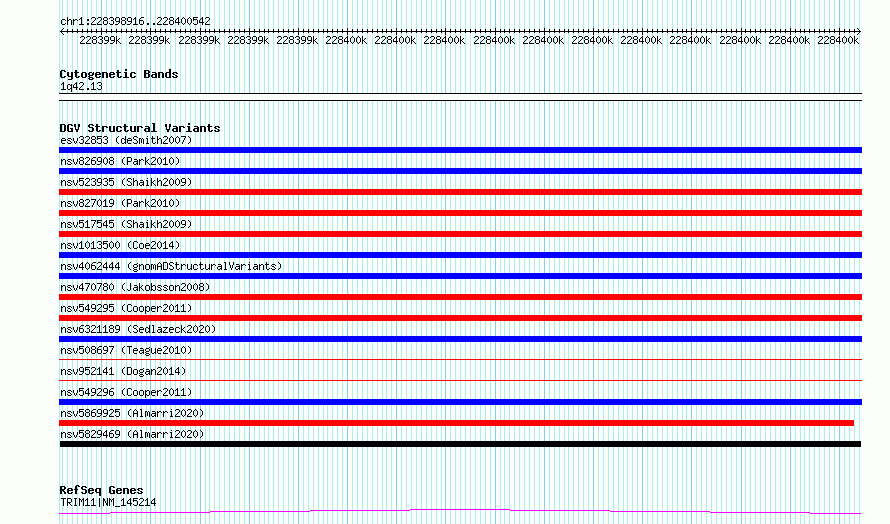Open nsv4062444 (gnomADStructuralVariants) label

(x=171, y=266)
